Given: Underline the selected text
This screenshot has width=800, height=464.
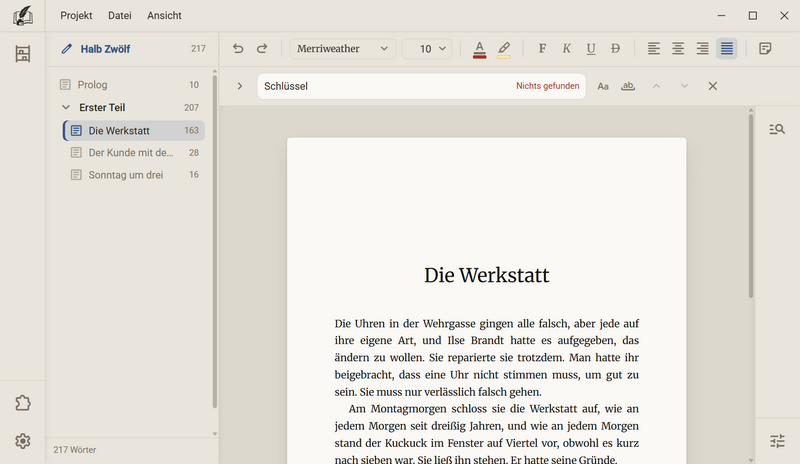Looking at the screenshot, I should 591,48.
